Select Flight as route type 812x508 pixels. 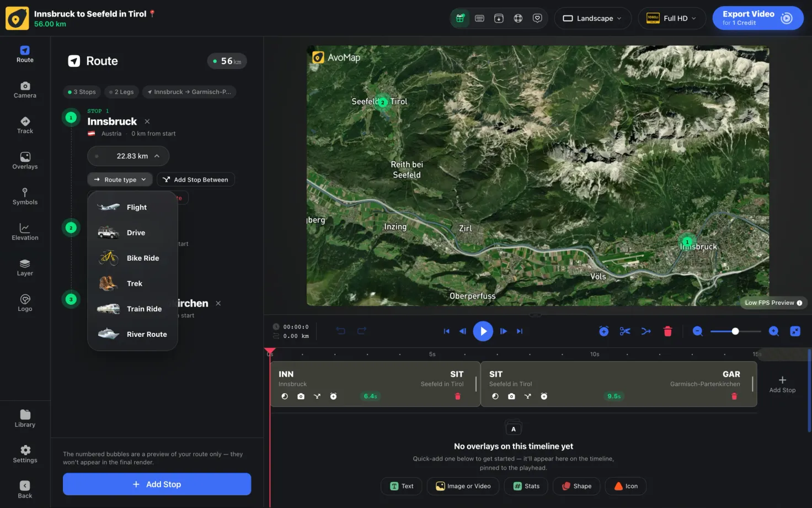point(132,208)
